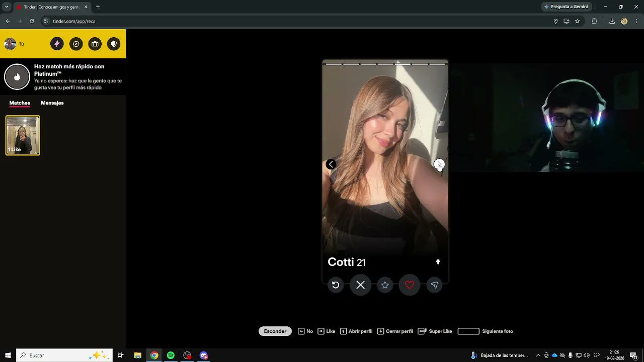644x362 pixels.
Task: Click the Haz match más rápido con Platinum banner
Action: (x=63, y=77)
